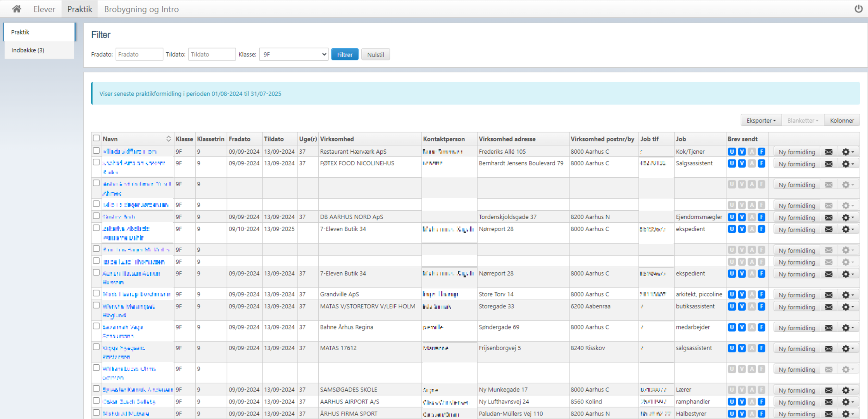Click Ny formidling for ÅRHUS FIRMA SPORT row
868x419 pixels.
click(x=796, y=414)
